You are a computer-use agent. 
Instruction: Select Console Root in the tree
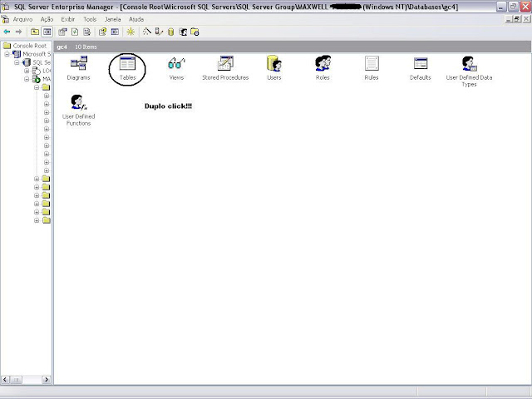pyautogui.click(x=30, y=46)
